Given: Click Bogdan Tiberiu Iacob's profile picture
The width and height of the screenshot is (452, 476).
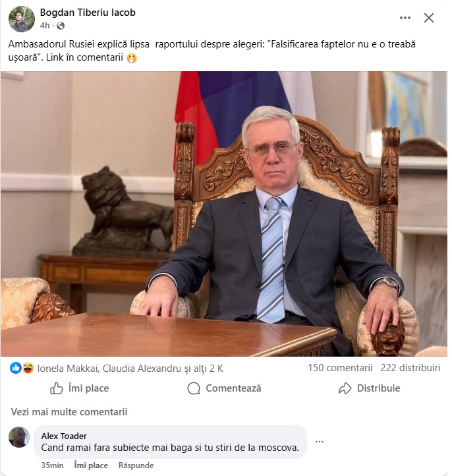Looking at the screenshot, I should (x=22, y=19).
